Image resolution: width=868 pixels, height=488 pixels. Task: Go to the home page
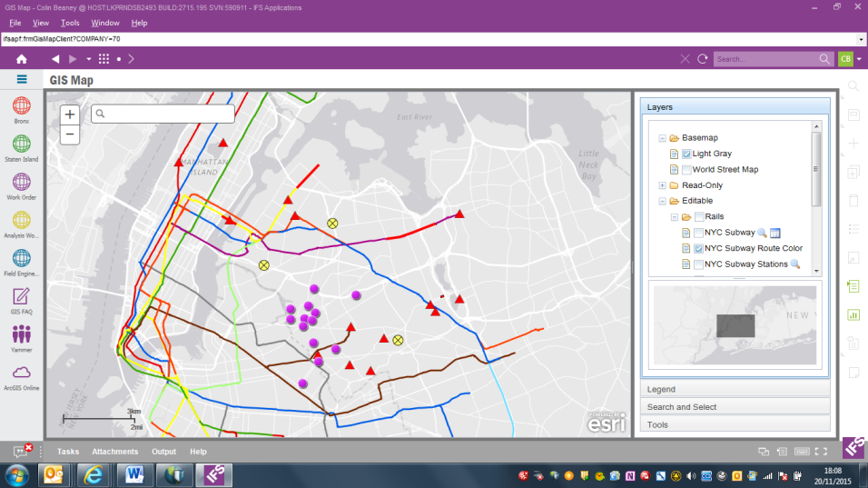coord(22,59)
